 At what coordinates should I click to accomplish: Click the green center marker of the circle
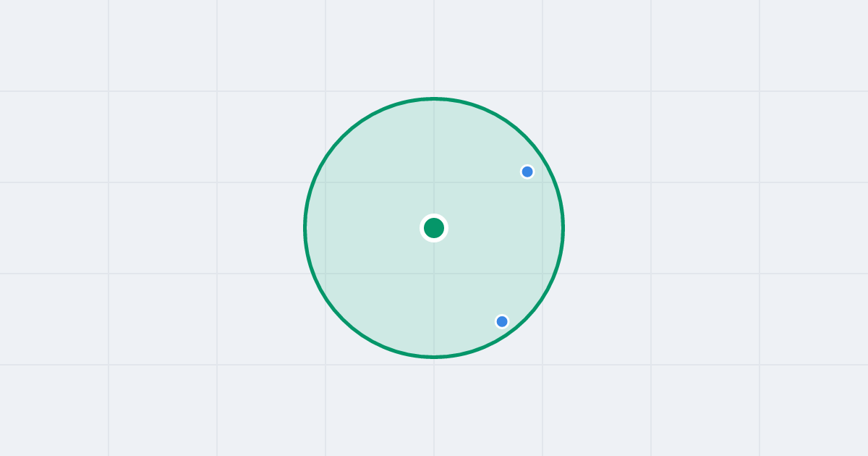coord(434,228)
